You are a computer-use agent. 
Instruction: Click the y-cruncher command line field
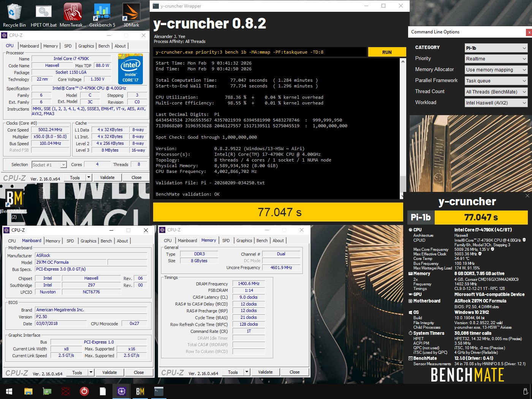pyautogui.click(x=260, y=52)
